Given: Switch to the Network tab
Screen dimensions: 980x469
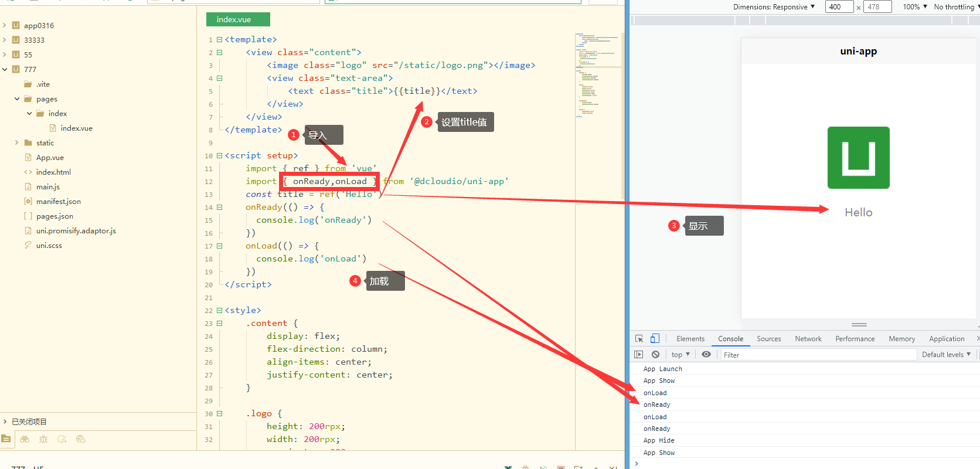Looking at the screenshot, I should pyautogui.click(x=808, y=339).
